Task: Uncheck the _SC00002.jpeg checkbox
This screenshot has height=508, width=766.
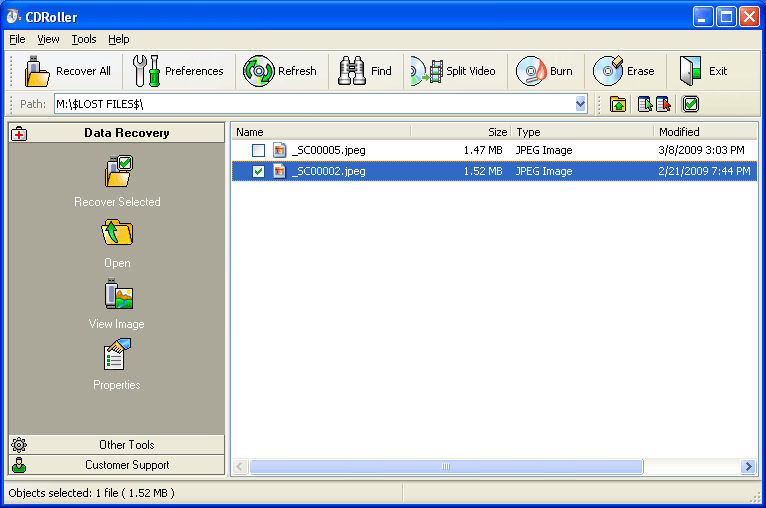Action: pyautogui.click(x=258, y=171)
